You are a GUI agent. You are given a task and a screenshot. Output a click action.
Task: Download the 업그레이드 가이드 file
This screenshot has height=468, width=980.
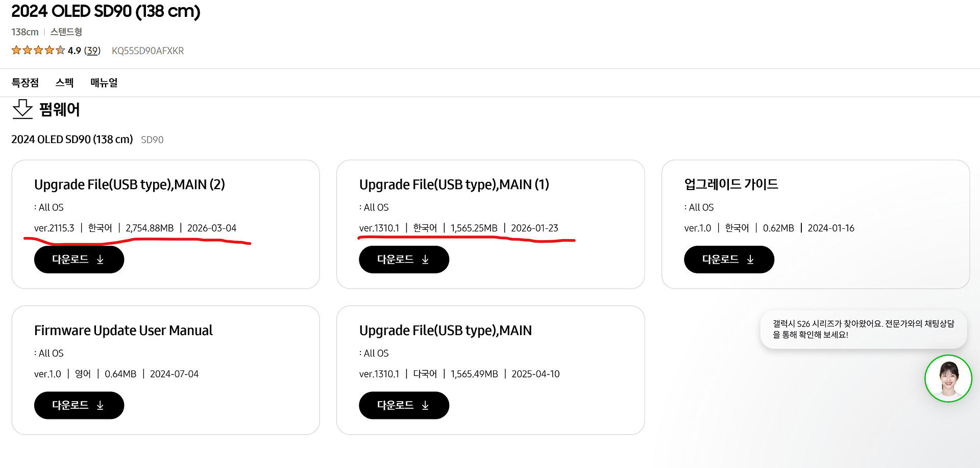tap(729, 260)
